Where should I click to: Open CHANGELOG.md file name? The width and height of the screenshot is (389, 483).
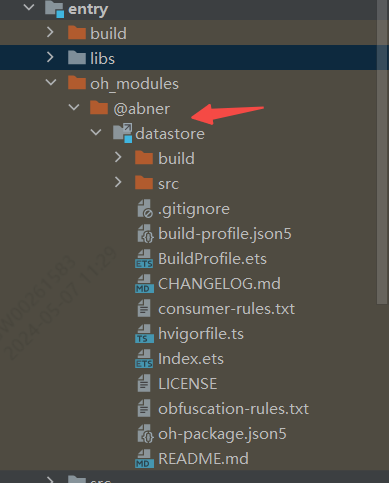[x=219, y=284]
